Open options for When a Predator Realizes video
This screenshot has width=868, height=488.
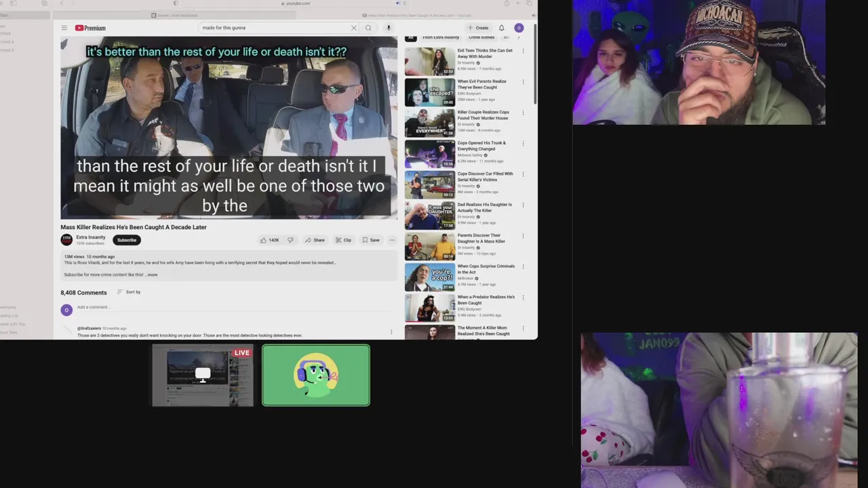click(x=523, y=298)
